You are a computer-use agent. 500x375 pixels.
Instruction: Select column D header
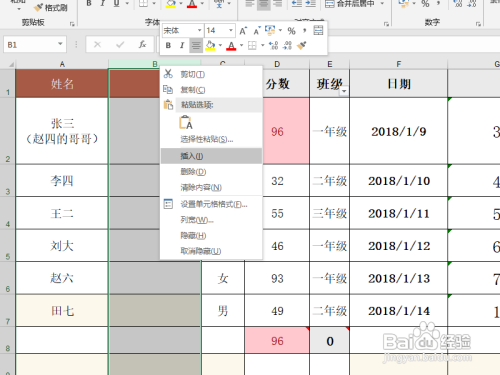click(x=277, y=64)
